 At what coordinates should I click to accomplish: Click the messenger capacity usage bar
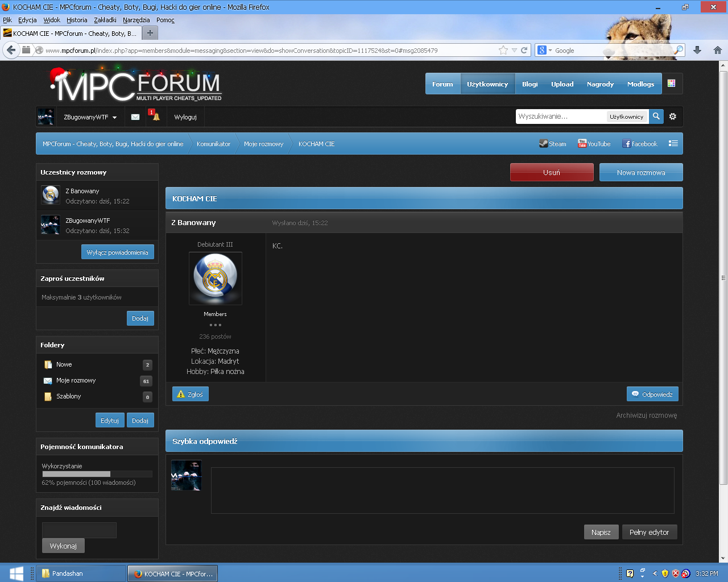(97, 474)
